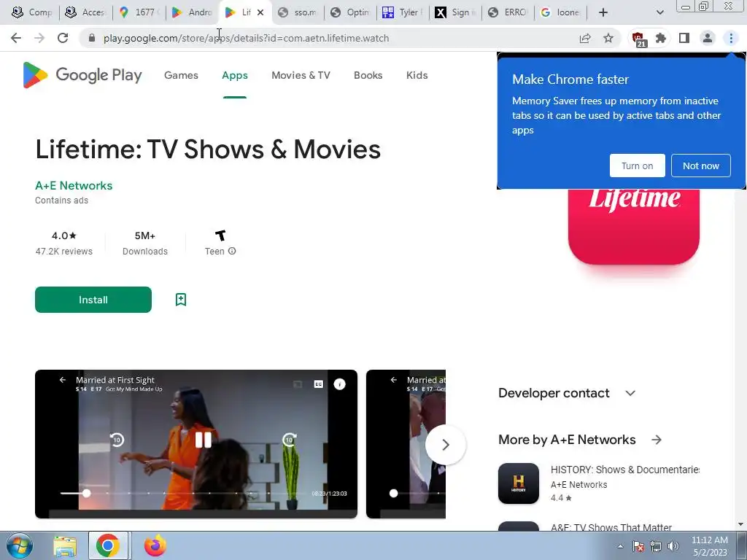
Task: Click the browser forward arrow
Action: coord(39,38)
